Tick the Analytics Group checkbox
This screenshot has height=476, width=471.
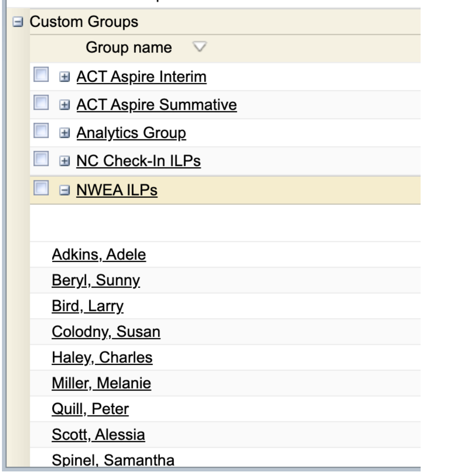click(x=41, y=130)
